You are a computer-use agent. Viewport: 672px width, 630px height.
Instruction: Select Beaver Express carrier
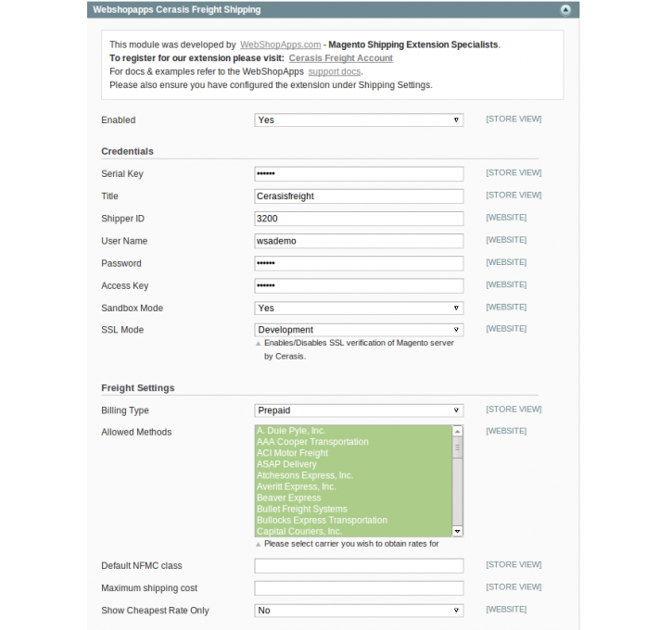353,498
